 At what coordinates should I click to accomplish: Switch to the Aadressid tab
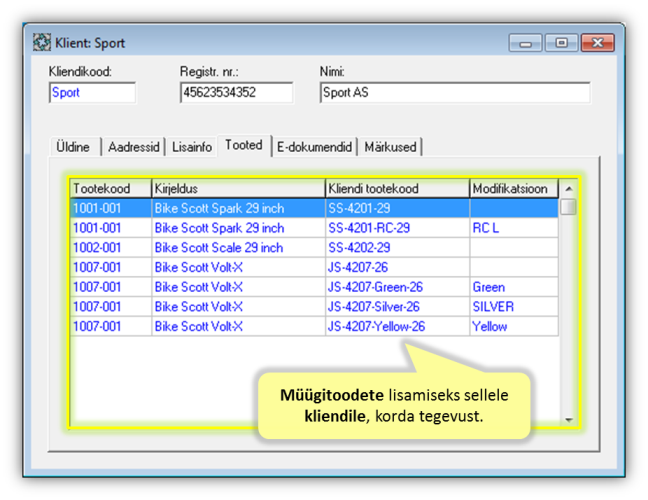click(133, 147)
